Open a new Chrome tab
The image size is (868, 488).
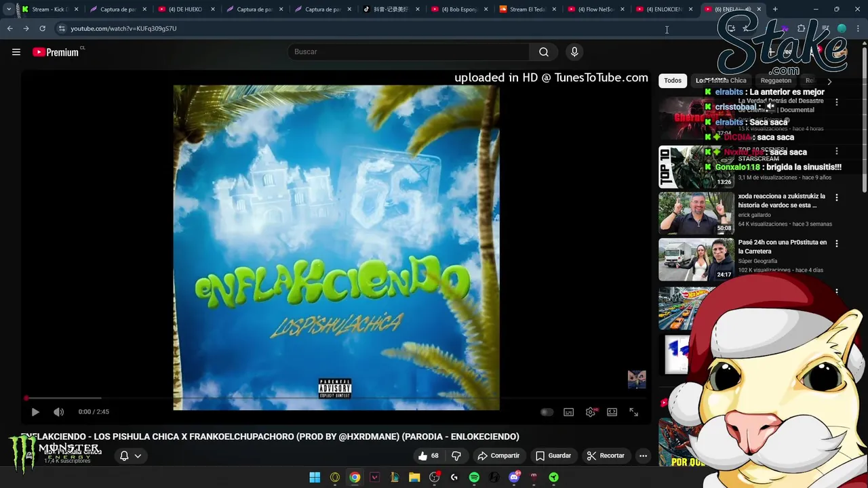point(775,9)
